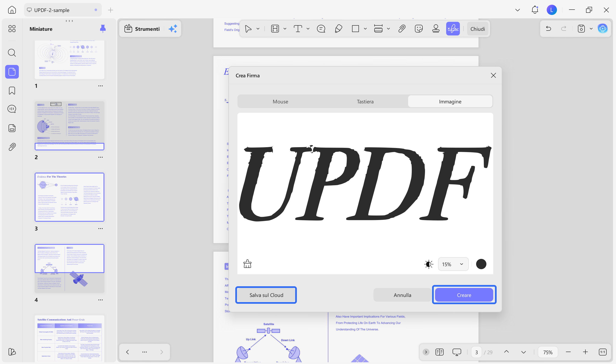
Task: Select page 1 thumbnail
Action: 70,60
